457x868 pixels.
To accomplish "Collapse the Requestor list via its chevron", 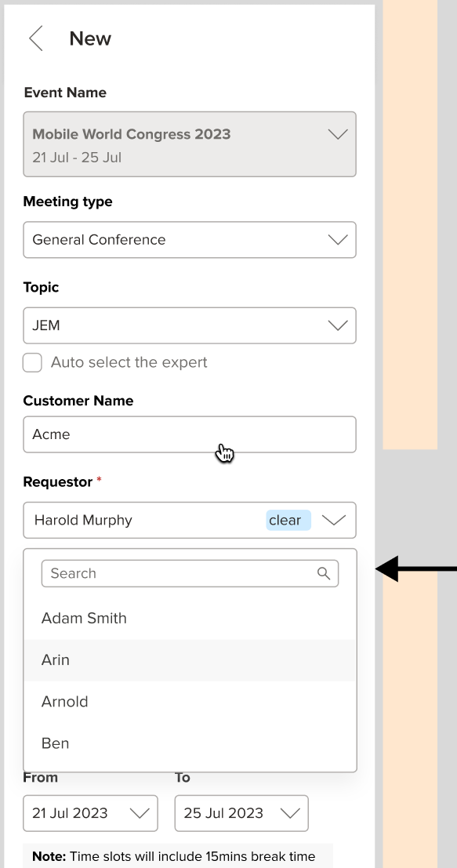I will click(x=334, y=521).
